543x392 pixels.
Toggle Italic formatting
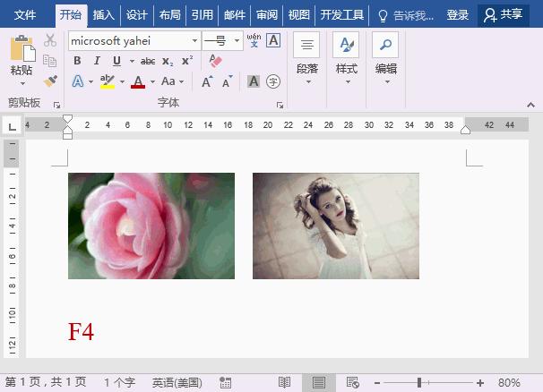(x=97, y=61)
